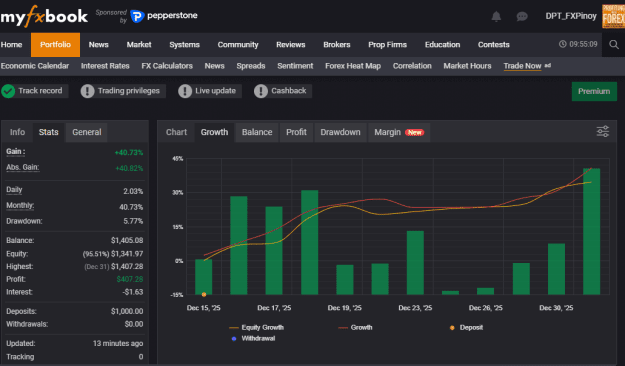Open the Portfolio menu item
The width and height of the screenshot is (625, 366).
55,45
